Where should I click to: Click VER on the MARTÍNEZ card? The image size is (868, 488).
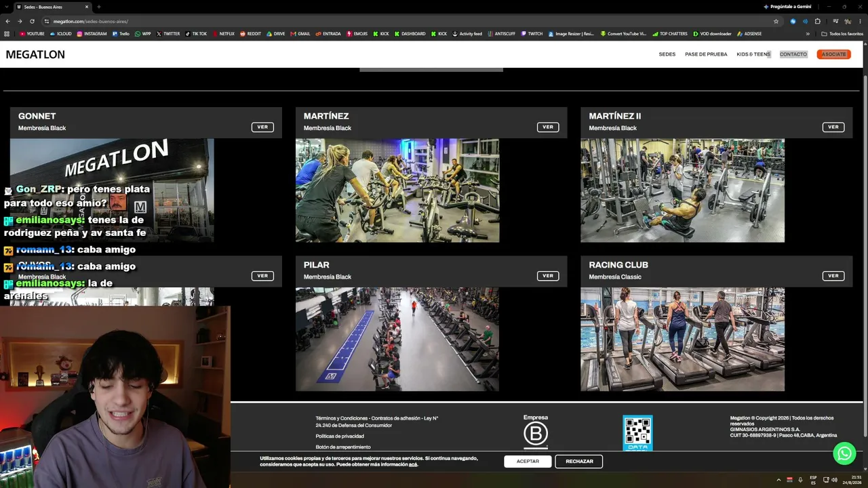548,127
